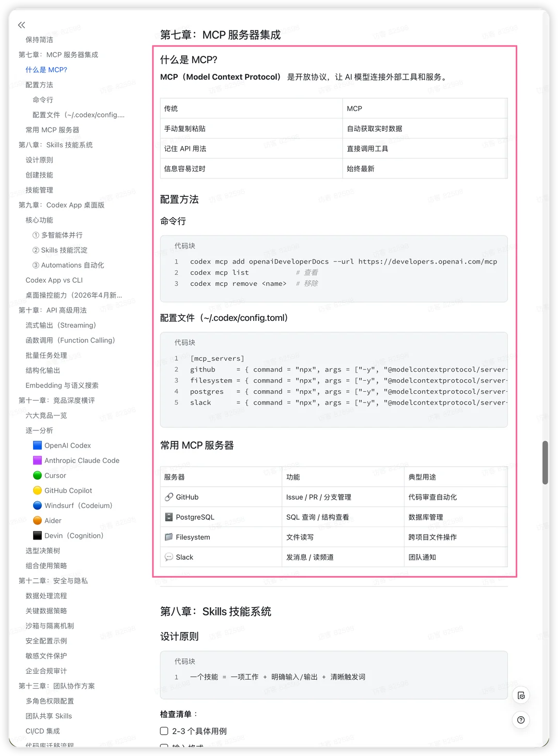558x756 pixels.
Task: Check the '2-3 个具体用例' checkbox
Action: [164, 731]
